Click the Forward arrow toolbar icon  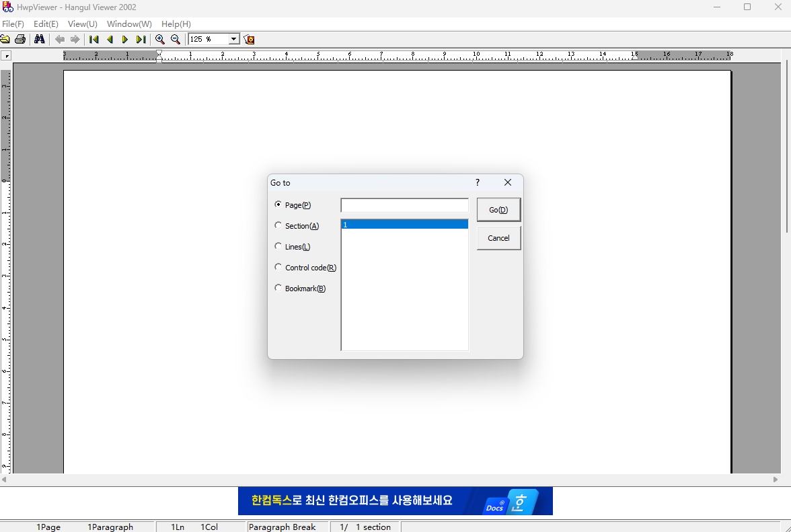(75, 39)
